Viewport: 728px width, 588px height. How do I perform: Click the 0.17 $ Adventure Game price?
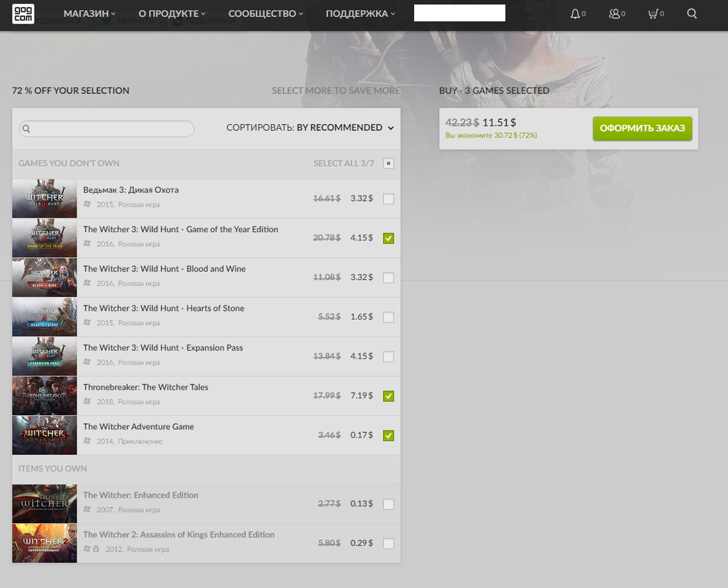362,435
